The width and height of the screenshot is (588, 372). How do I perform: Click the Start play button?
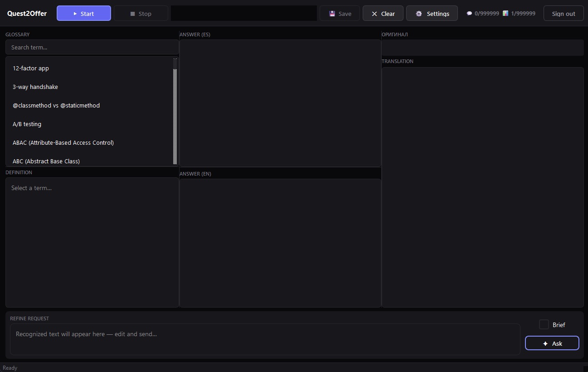click(x=83, y=14)
